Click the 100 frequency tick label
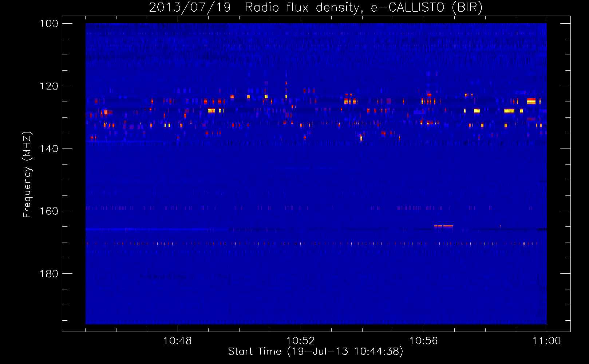 [49, 24]
